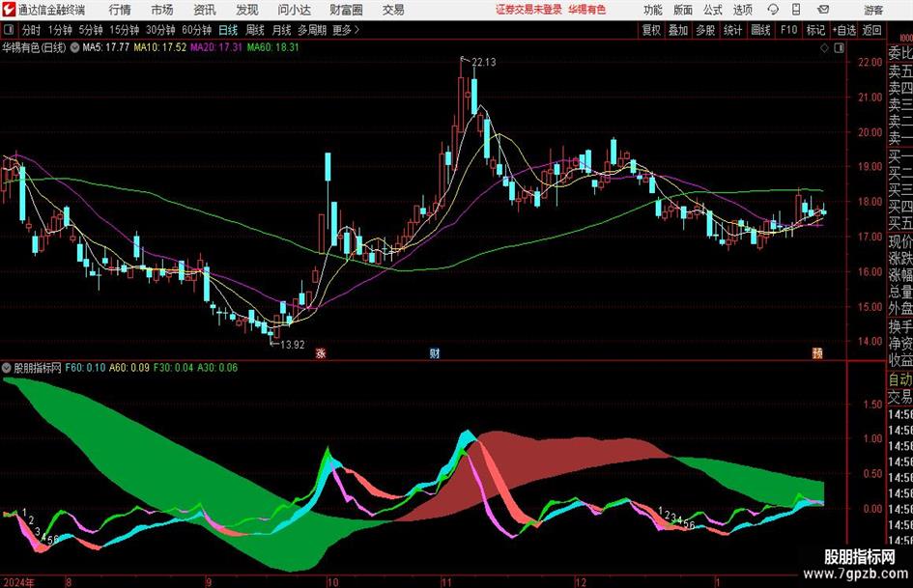Click the 22.13 high price label

(x=484, y=63)
